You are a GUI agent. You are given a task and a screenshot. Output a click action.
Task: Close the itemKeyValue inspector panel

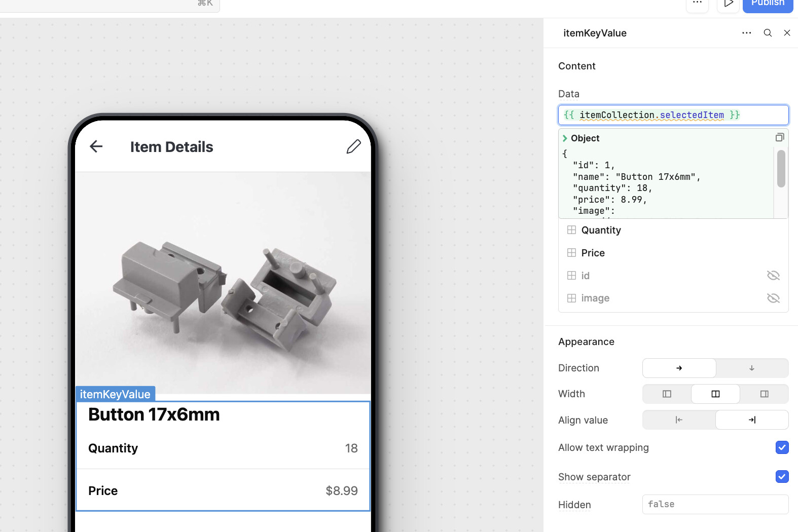787,33
